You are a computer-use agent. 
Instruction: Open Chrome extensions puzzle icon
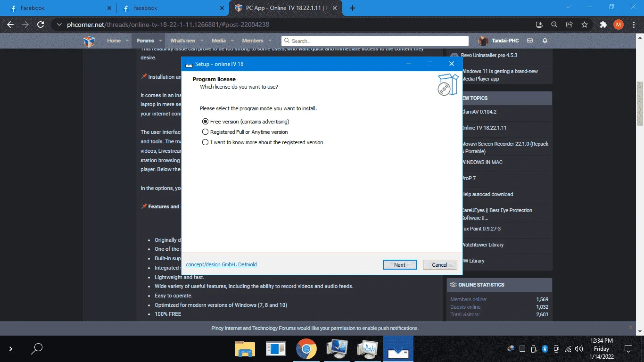point(603,25)
